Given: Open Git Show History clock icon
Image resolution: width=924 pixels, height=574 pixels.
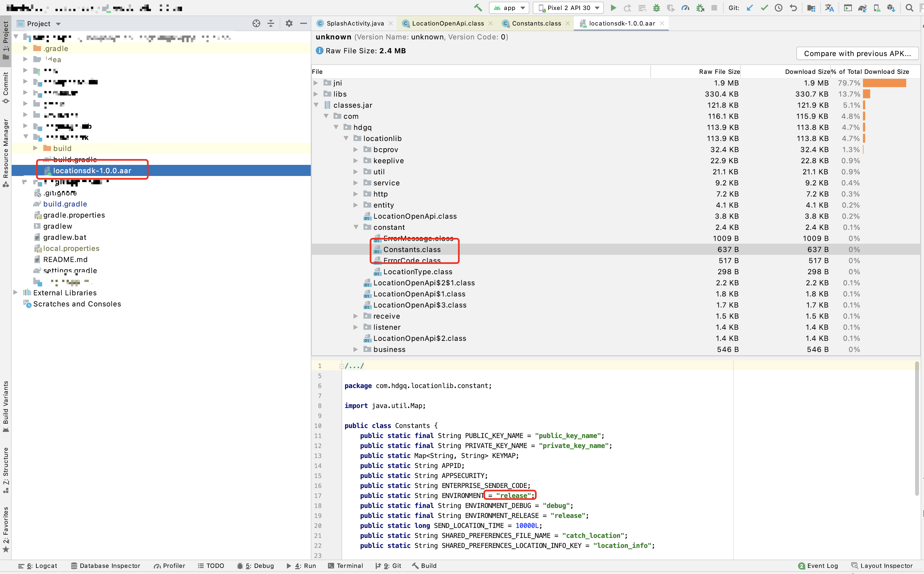Looking at the screenshot, I should pyautogui.click(x=779, y=7).
